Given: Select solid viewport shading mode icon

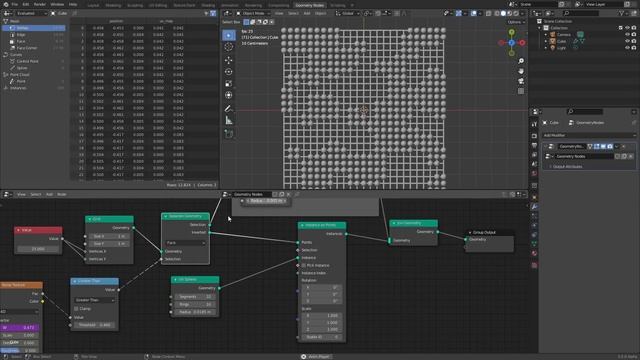Looking at the screenshot, I should pyautogui.click(x=503, y=13).
